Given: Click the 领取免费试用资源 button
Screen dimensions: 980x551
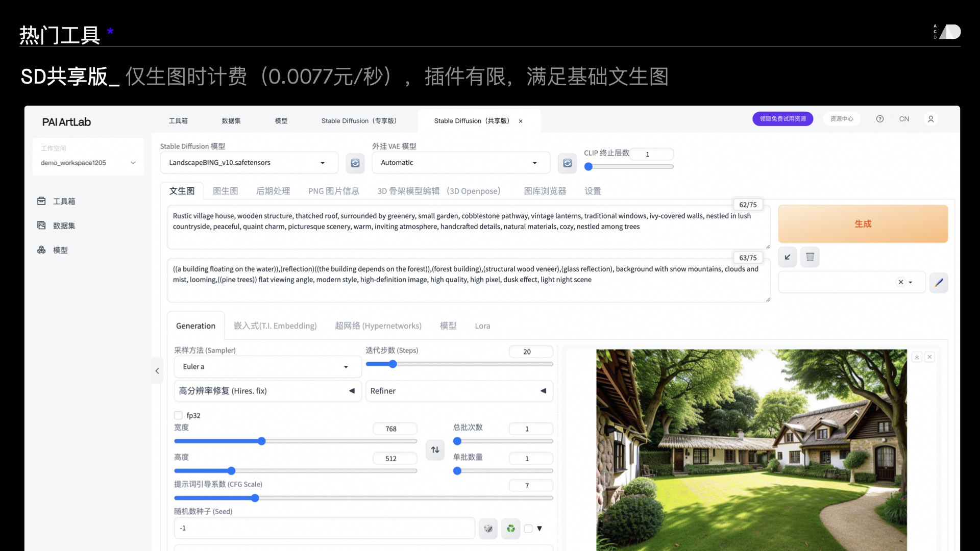Looking at the screenshot, I should pyautogui.click(x=782, y=119).
